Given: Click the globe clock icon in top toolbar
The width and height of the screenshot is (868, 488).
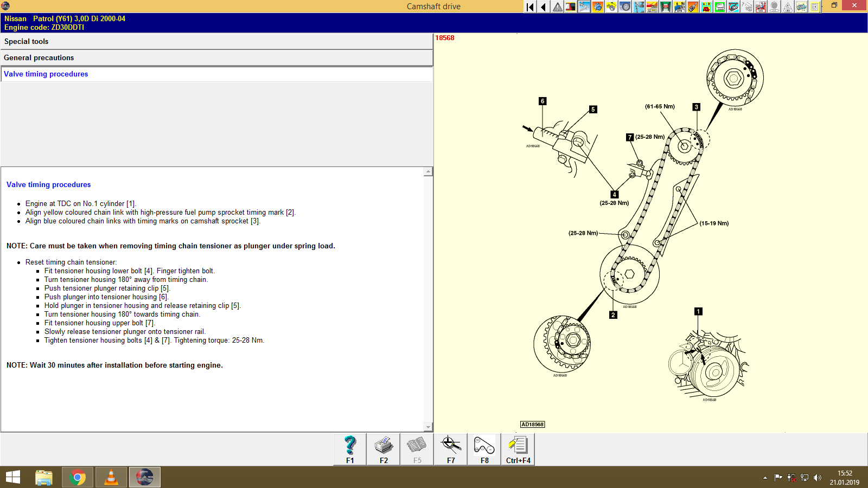Looking at the screenshot, I should tap(598, 7).
